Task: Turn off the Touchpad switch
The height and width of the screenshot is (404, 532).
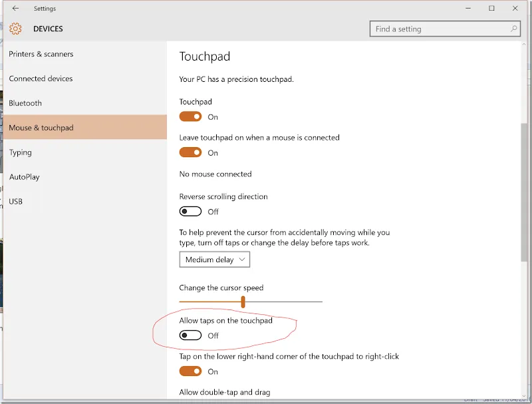Action: pyautogui.click(x=190, y=116)
